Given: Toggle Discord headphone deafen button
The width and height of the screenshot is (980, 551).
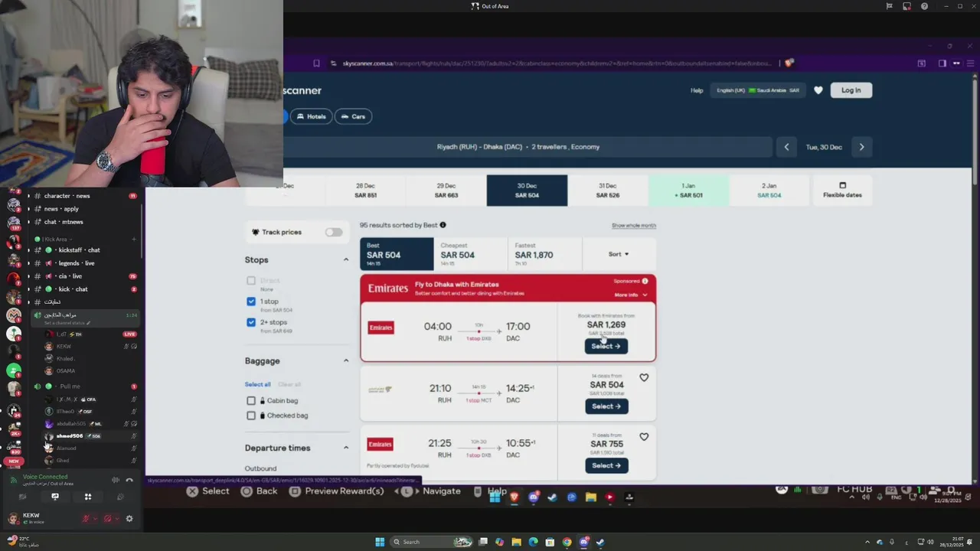Looking at the screenshot, I should pos(108,519).
